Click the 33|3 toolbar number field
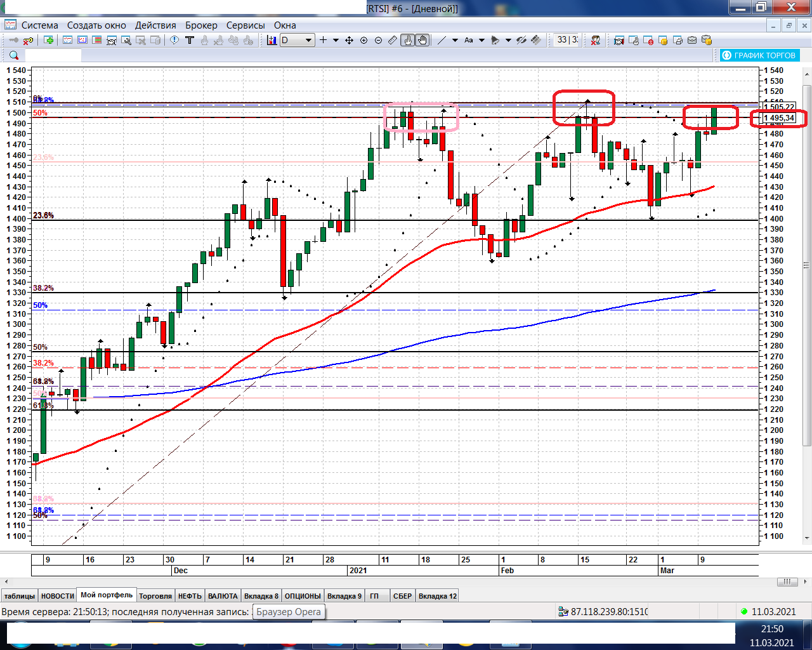The width and height of the screenshot is (812, 650). 566,40
